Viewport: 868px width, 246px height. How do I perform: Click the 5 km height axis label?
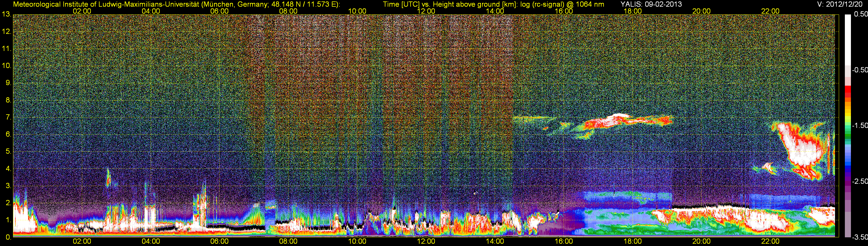8,151
